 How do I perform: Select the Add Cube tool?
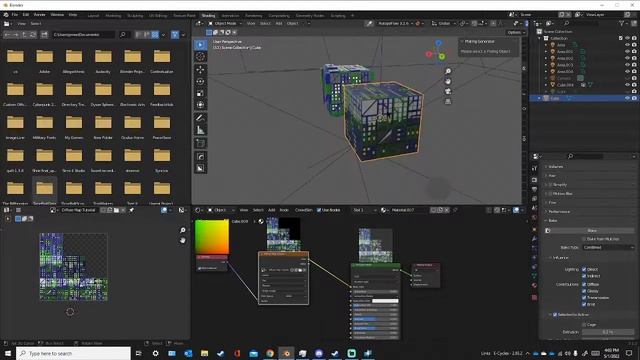(x=200, y=143)
